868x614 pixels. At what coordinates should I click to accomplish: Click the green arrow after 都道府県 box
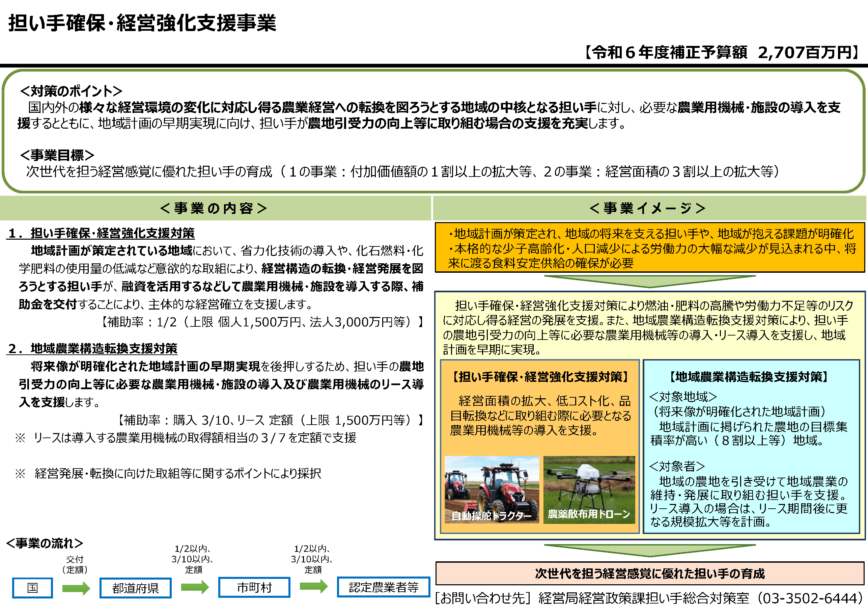click(195, 587)
